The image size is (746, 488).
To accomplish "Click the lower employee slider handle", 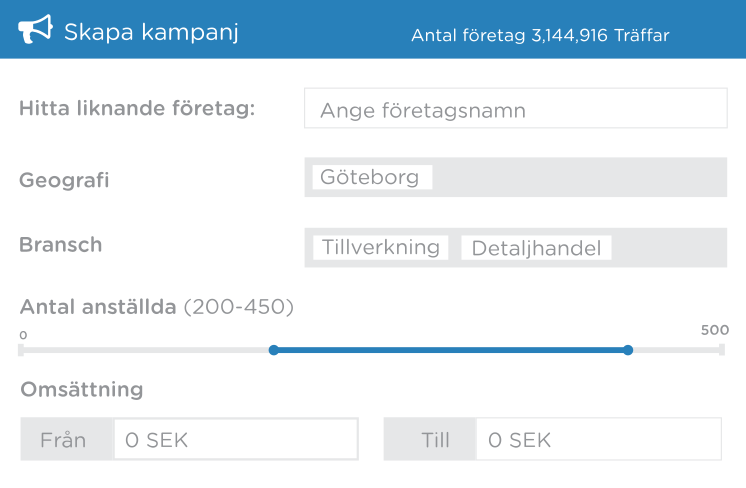I will point(274,350).
